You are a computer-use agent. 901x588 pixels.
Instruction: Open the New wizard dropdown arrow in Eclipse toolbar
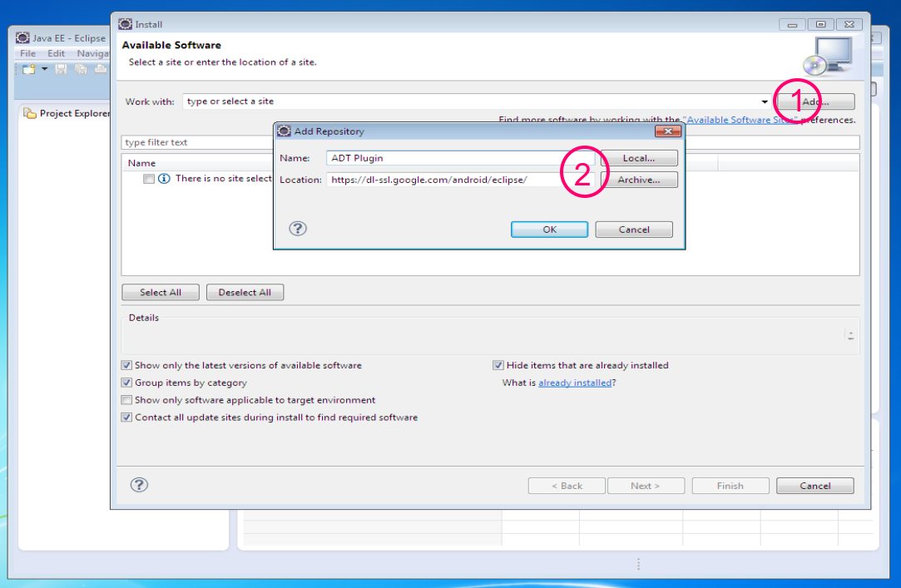(x=44, y=69)
